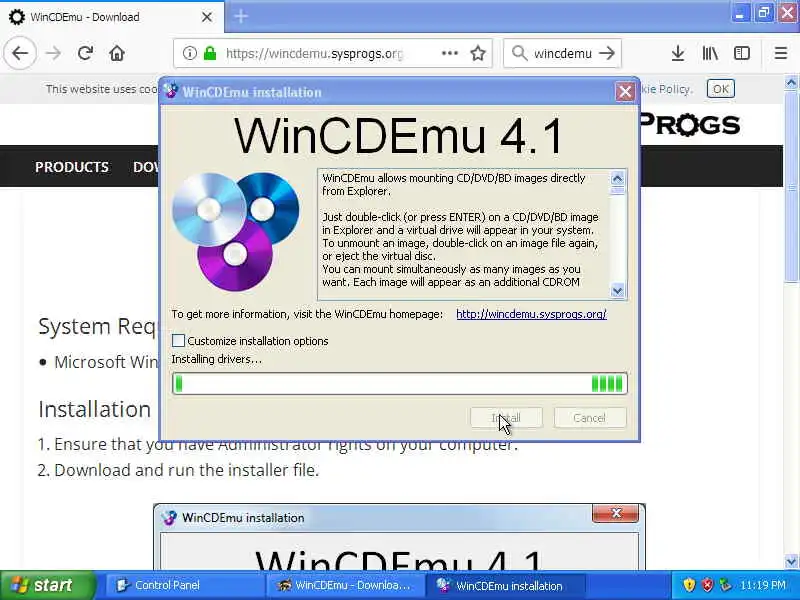Open a new Firefox tab
The width and height of the screenshot is (800, 600).
241,16
